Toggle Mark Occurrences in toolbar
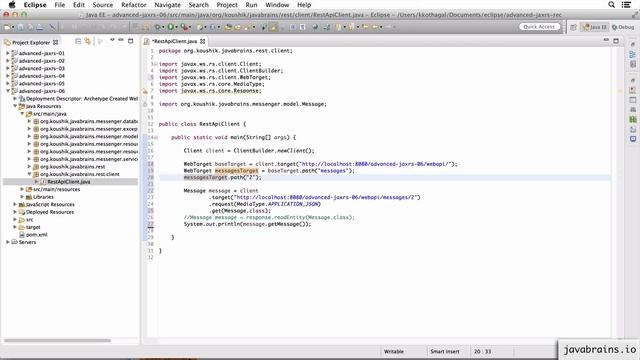Viewport: 640px width, 360px height. [273, 27]
